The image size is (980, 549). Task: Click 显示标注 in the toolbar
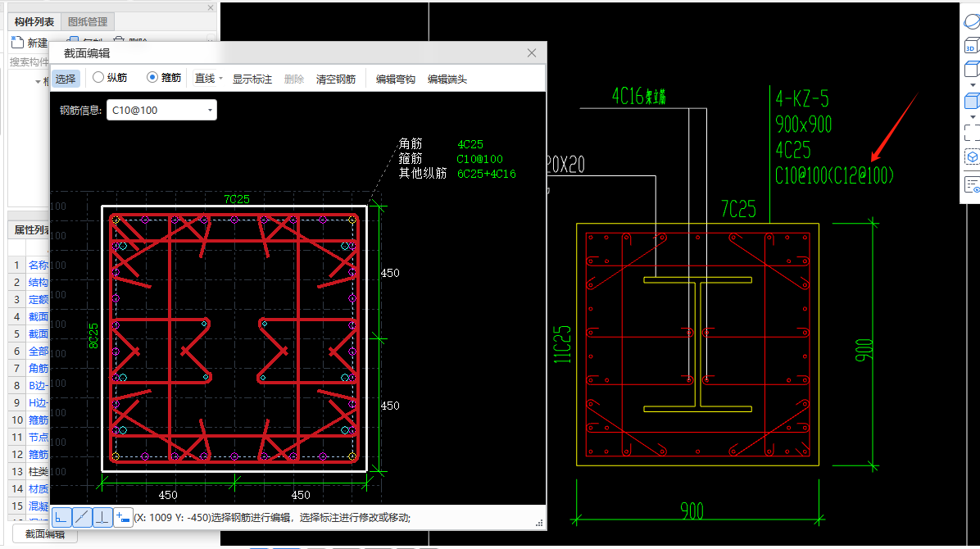tap(252, 79)
